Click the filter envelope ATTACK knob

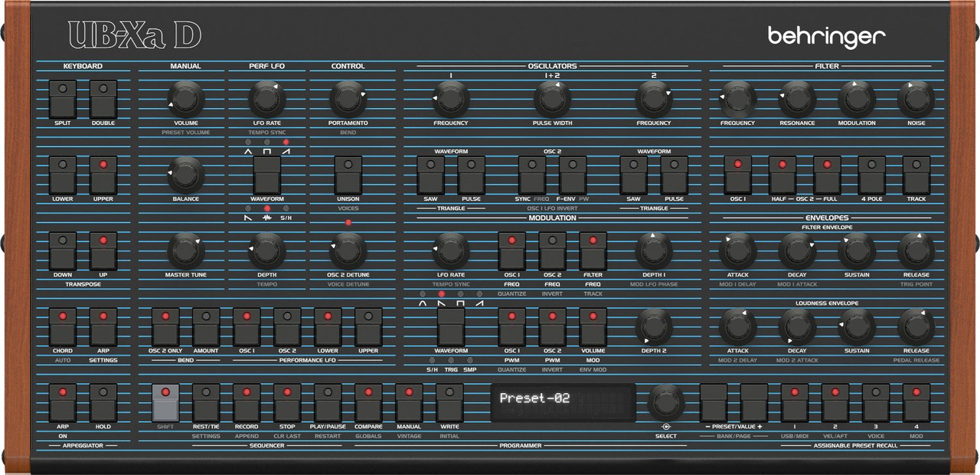[737, 251]
